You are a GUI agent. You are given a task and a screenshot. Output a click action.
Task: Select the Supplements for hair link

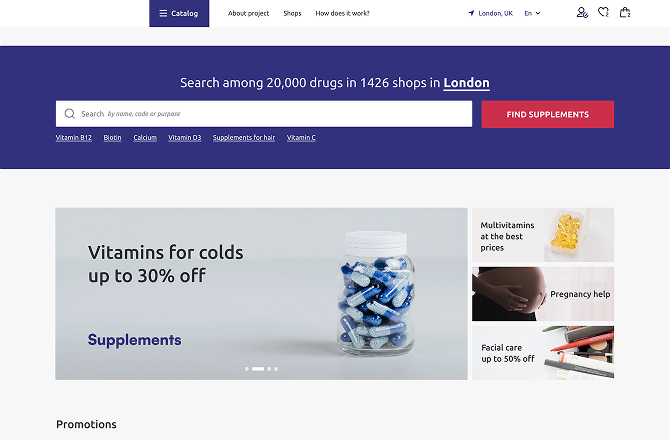[244, 138]
